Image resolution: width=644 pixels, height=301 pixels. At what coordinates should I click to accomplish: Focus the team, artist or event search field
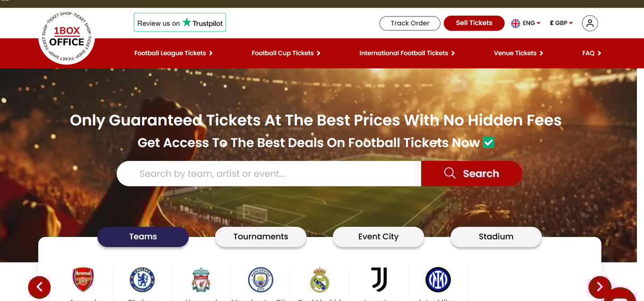point(269,174)
